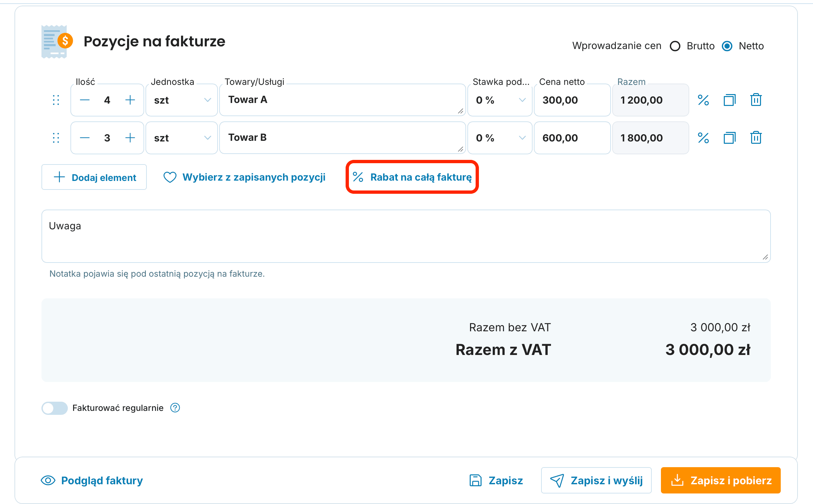
Task: Open the unit dropdown for Towar B
Action: [182, 138]
